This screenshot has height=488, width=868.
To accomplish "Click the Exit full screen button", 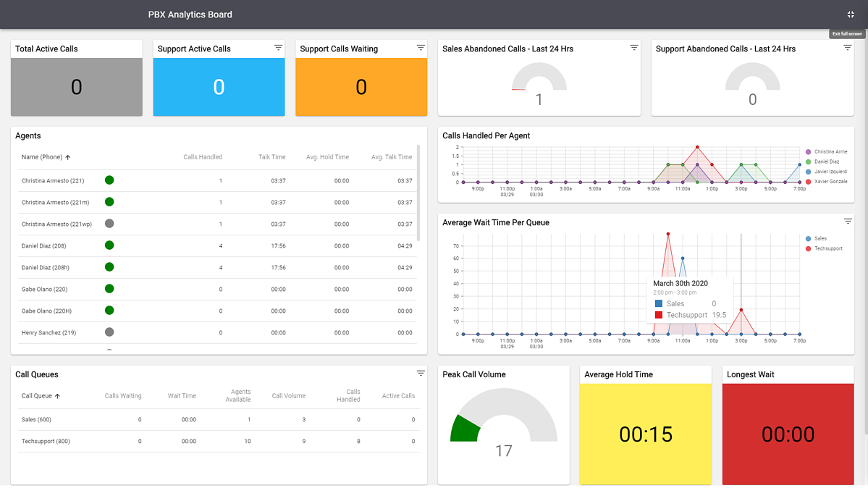I will tap(847, 33).
